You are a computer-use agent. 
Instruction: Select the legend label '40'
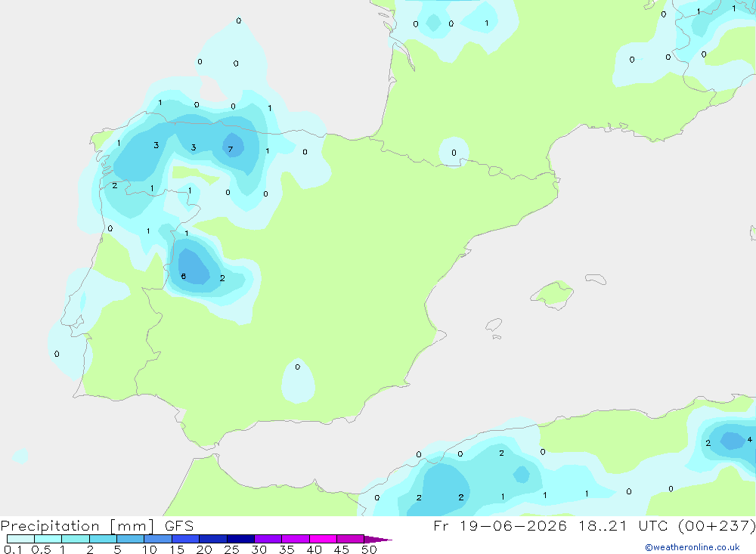pos(314,549)
